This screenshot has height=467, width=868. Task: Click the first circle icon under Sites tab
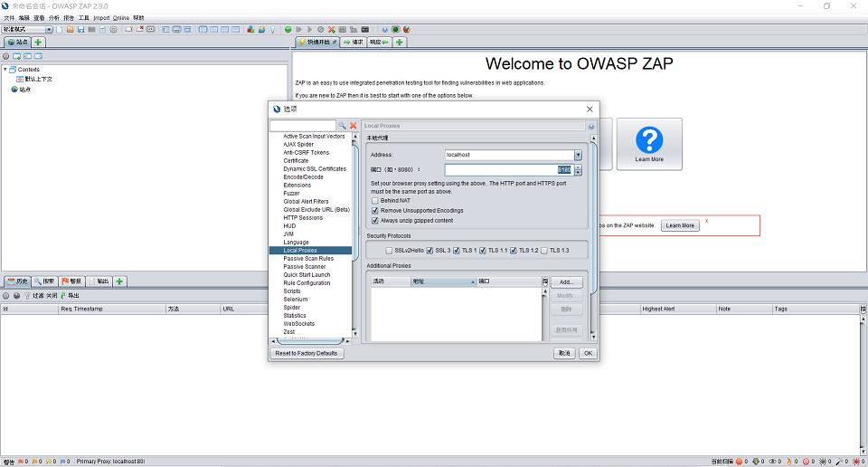click(6, 56)
